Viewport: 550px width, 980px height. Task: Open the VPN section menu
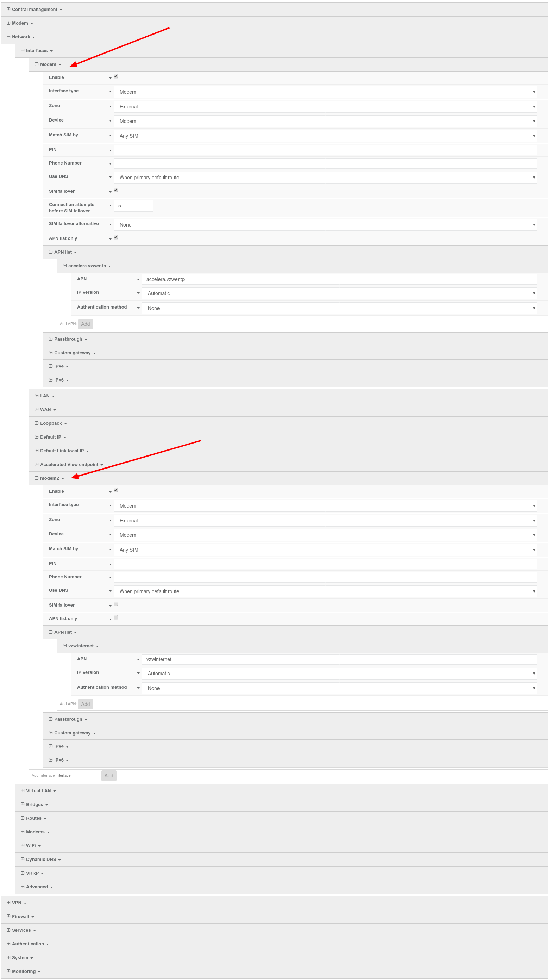coord(19,903)
